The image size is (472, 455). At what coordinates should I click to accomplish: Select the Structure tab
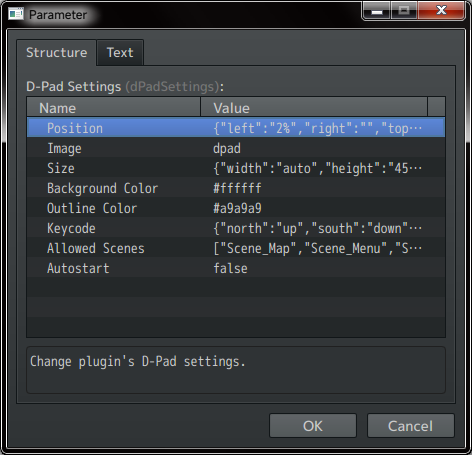(56, 52)
